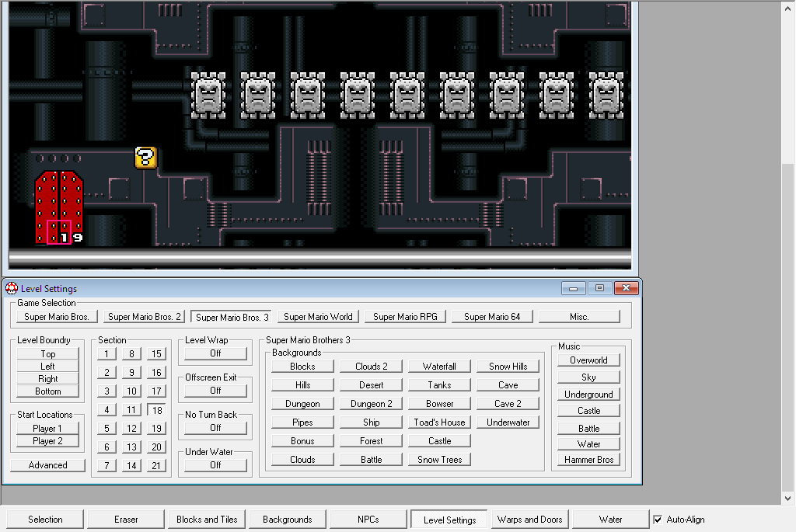Choose Super Mario 64 game
Image resolution: width=796 pixels, height=532 pixels.
pyautogui.click(x=492, y=317)
